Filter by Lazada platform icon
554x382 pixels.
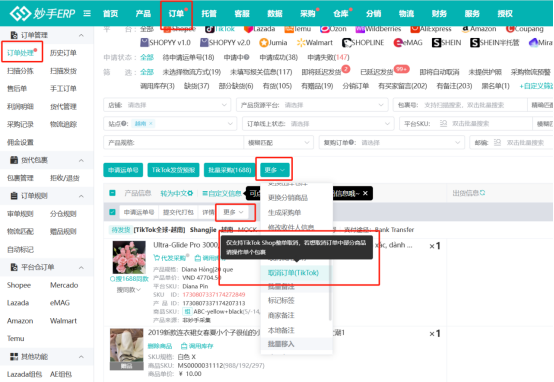248,29
